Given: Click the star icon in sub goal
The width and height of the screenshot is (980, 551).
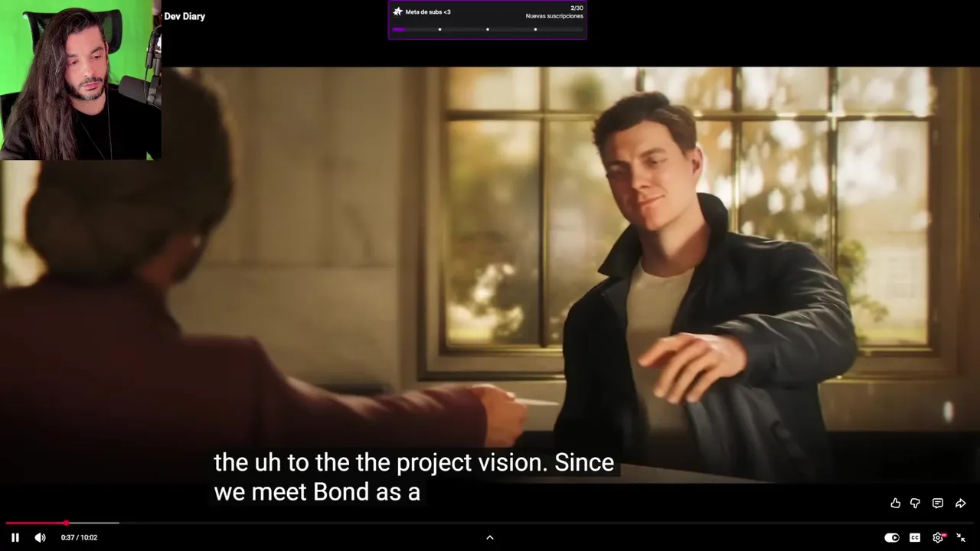Looking at the screenshot, I should tap(397, 11).
